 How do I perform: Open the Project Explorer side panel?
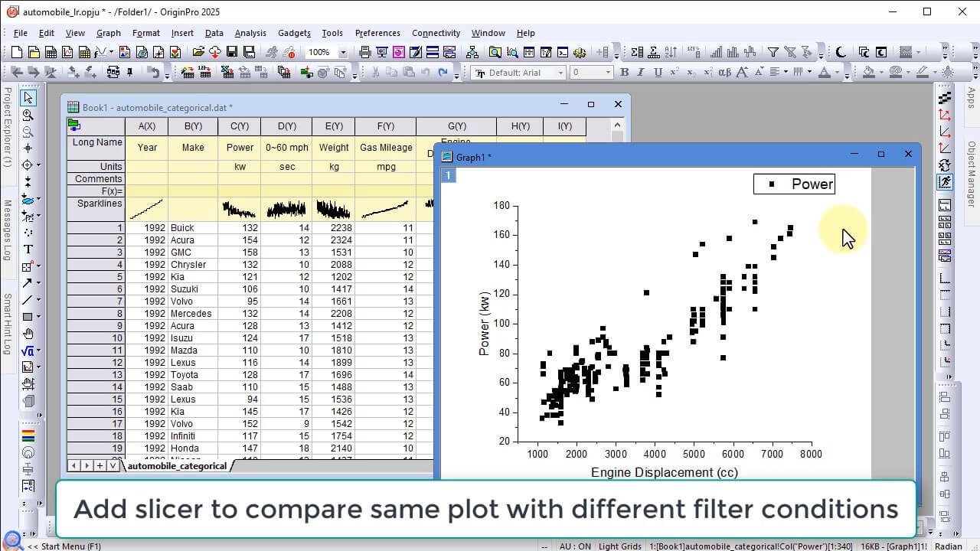click(8, 127)
